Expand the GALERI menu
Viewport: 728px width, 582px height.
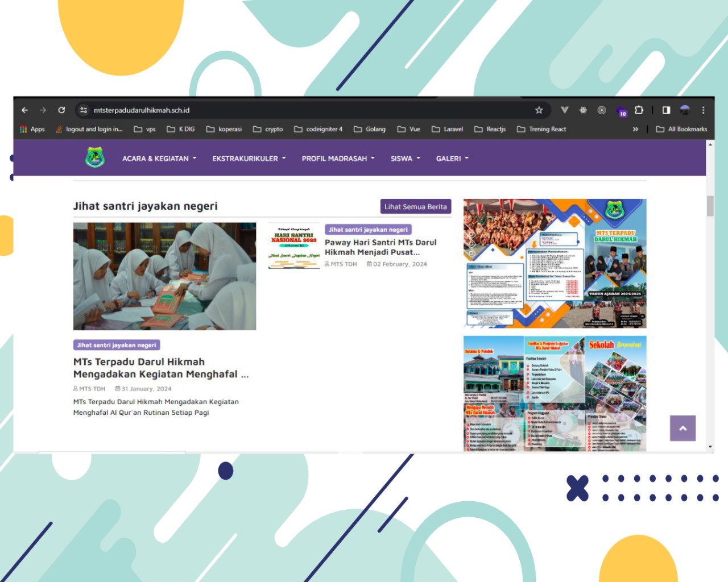(453, 159)
